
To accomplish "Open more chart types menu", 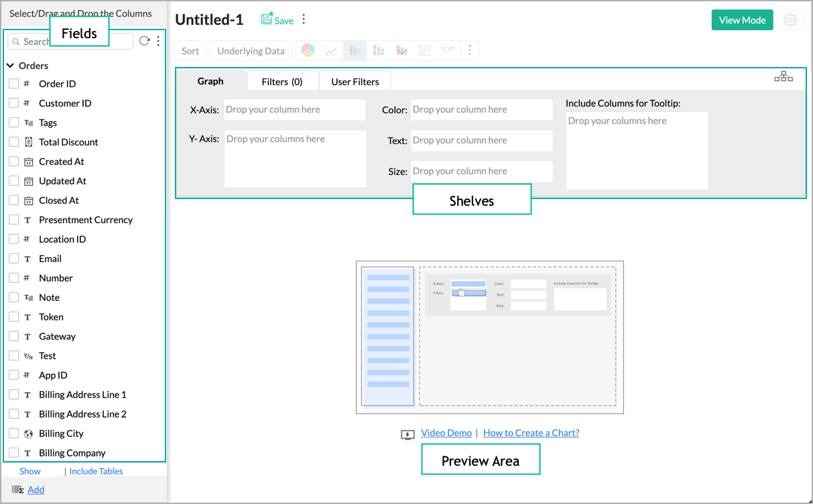I will coord(469,50).
